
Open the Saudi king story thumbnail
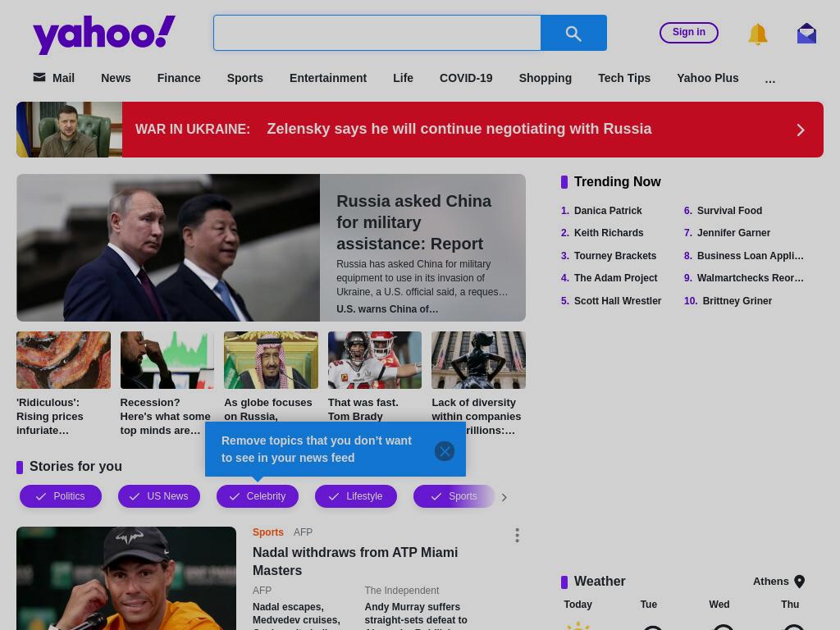pyautogui.click(x=271, y=360)
